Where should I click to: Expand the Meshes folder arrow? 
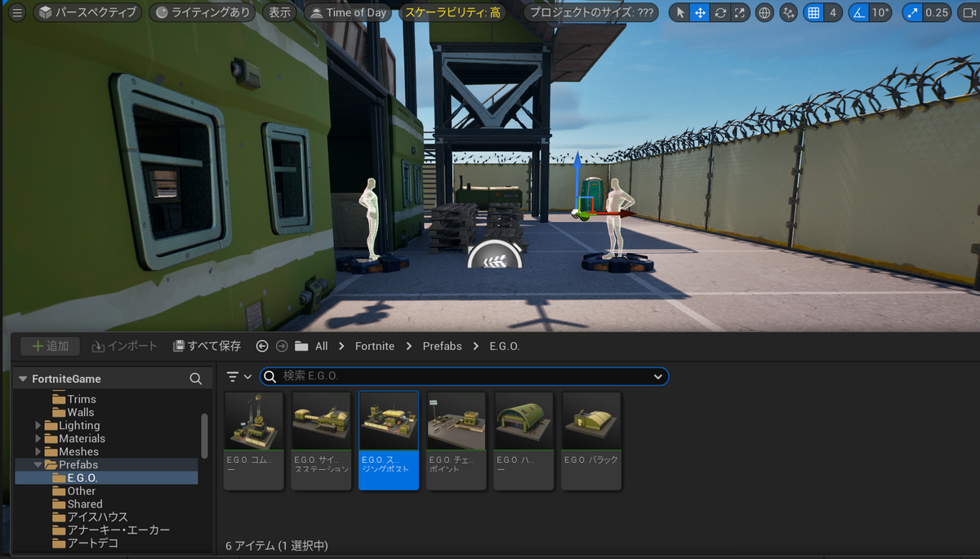click(x=38, y=451)
